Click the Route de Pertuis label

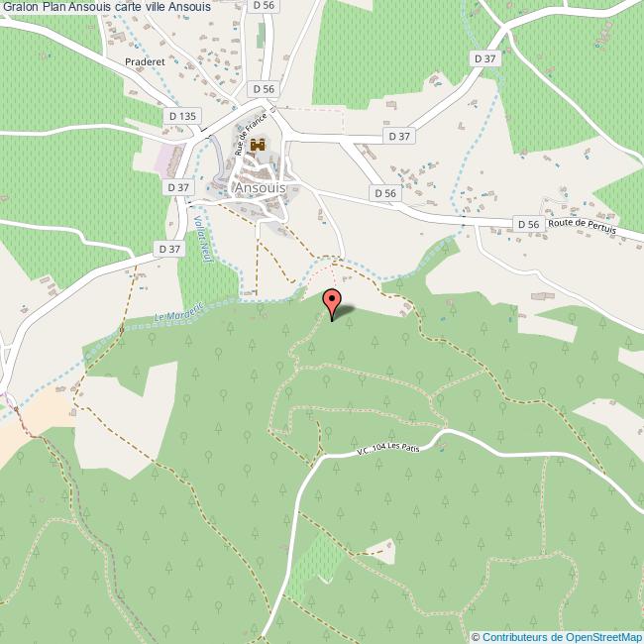[582, 226]
